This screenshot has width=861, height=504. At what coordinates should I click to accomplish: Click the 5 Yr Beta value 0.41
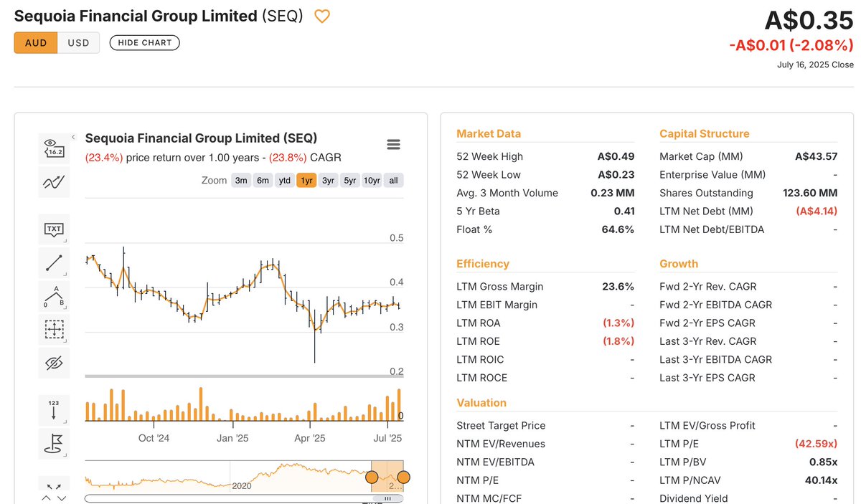coord(624,211)
